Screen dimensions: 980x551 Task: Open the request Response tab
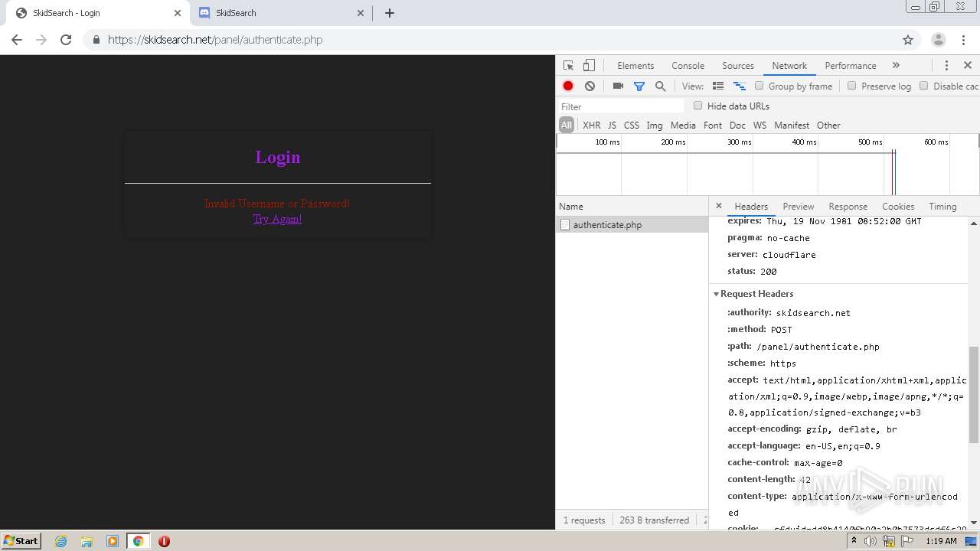point(848,207)
